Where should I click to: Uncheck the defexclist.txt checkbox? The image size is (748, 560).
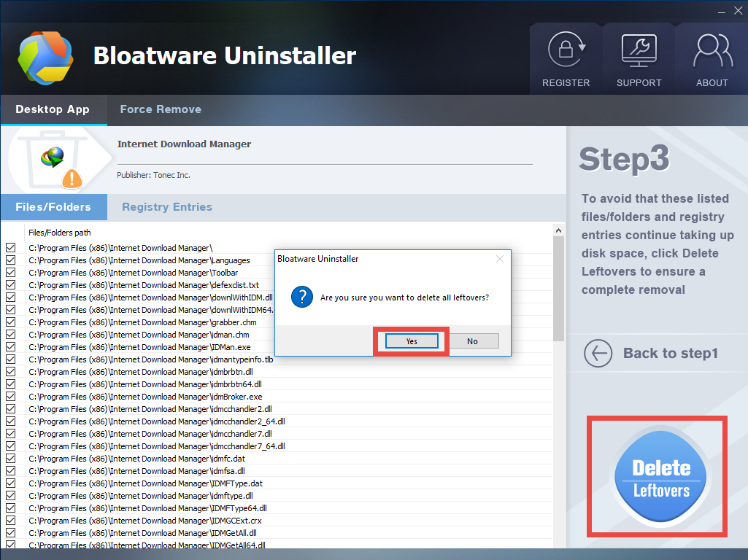pos(10,285)
